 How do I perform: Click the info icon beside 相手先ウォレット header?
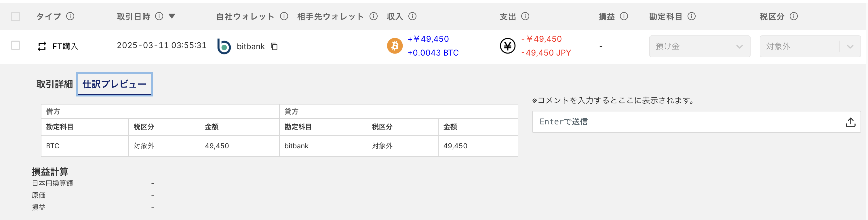coord(373,16)
